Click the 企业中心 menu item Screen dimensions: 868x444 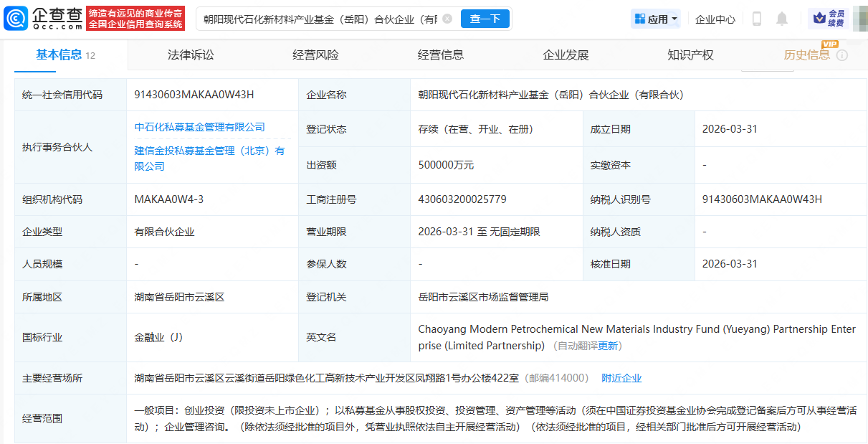coord(715,19)
